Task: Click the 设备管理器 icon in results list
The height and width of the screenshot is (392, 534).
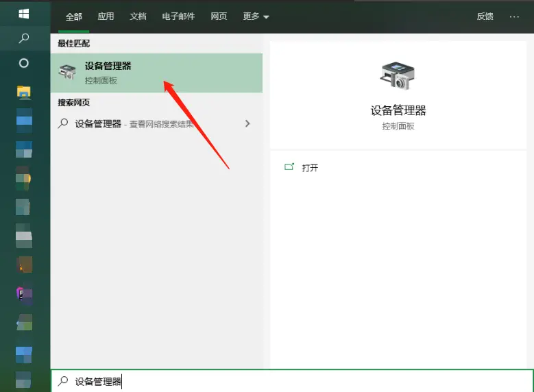Action: [x=67, y=71]
